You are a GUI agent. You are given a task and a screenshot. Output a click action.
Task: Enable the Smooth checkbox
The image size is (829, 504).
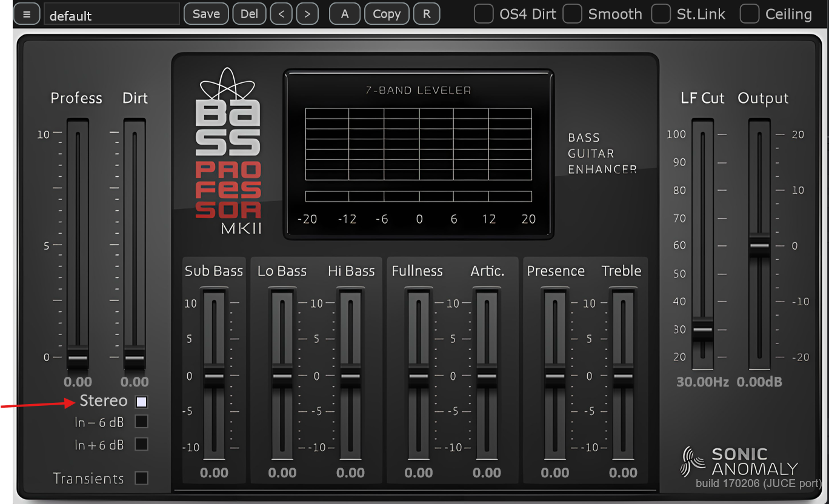click(x=573, y=14)
